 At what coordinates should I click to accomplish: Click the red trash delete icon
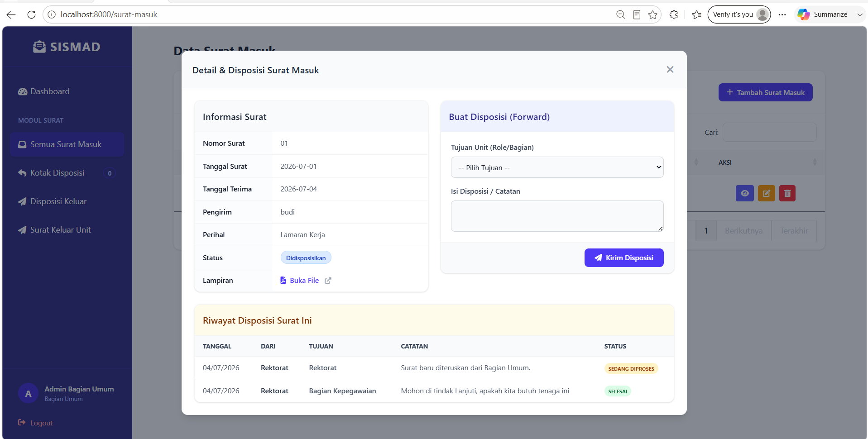(787, 193)
